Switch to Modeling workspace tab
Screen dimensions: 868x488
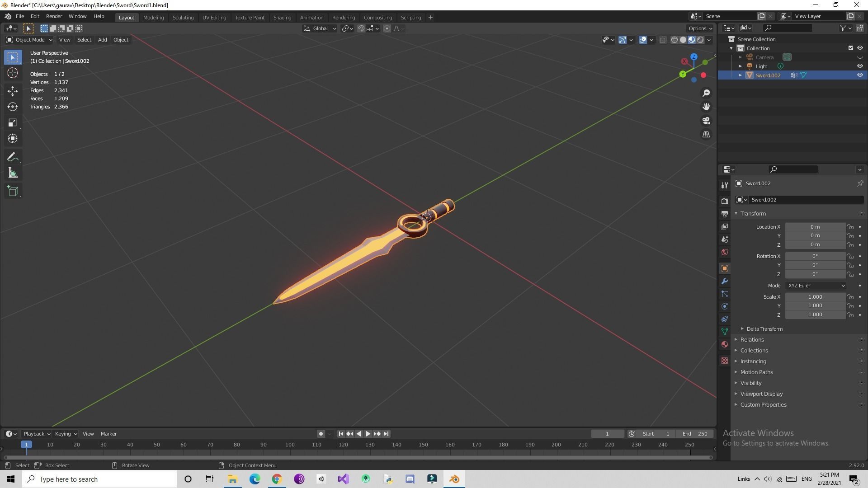pos(153,18)
